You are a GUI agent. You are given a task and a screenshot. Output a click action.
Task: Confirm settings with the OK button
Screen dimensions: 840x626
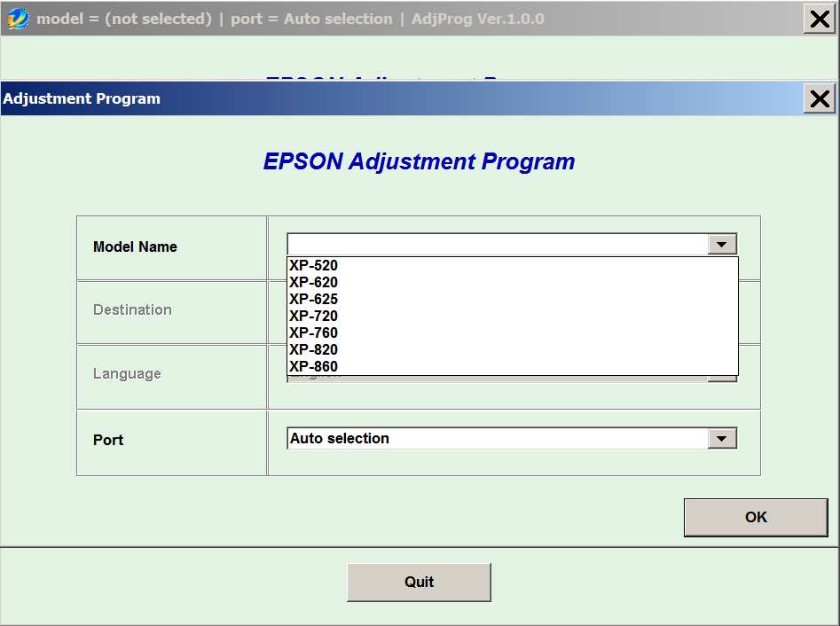[756, 517]
